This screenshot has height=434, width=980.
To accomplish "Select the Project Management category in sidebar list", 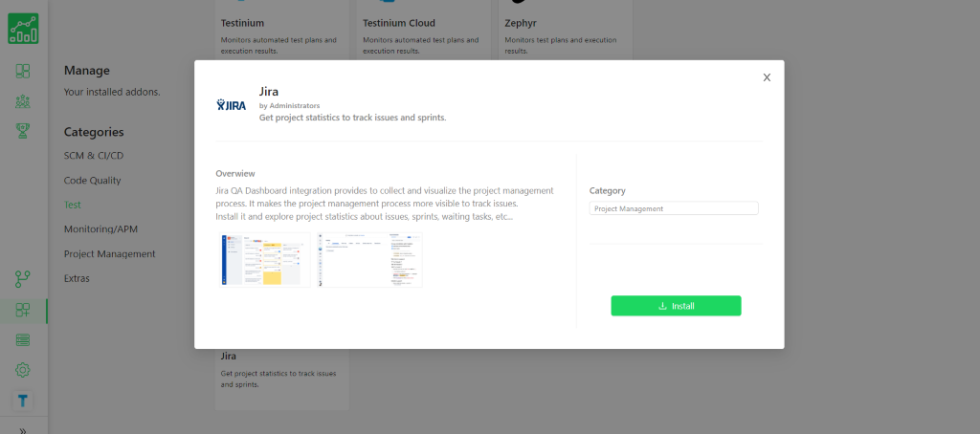I will (x=109, y=254).
